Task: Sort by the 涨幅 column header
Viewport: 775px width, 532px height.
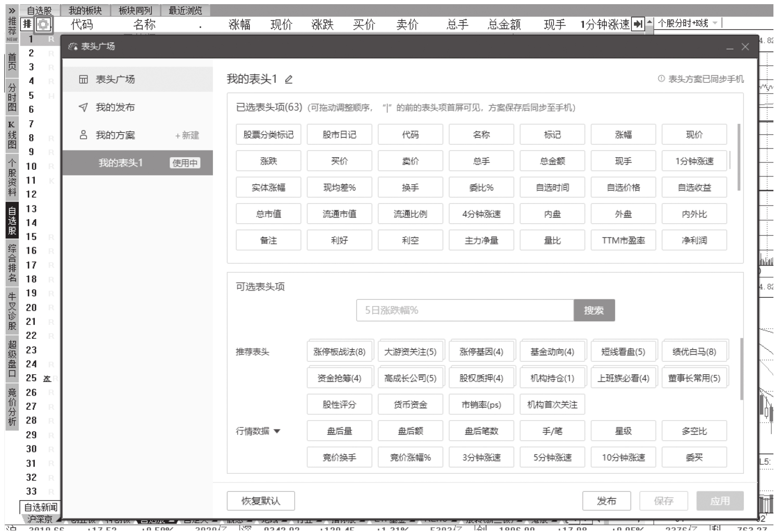Action: [x=239, y=24]
